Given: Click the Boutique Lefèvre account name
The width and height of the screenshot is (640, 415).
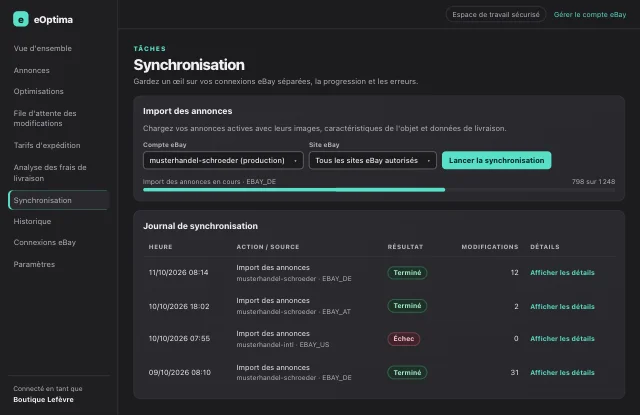Looking at the screenshot, I should (x=43, y=399).
